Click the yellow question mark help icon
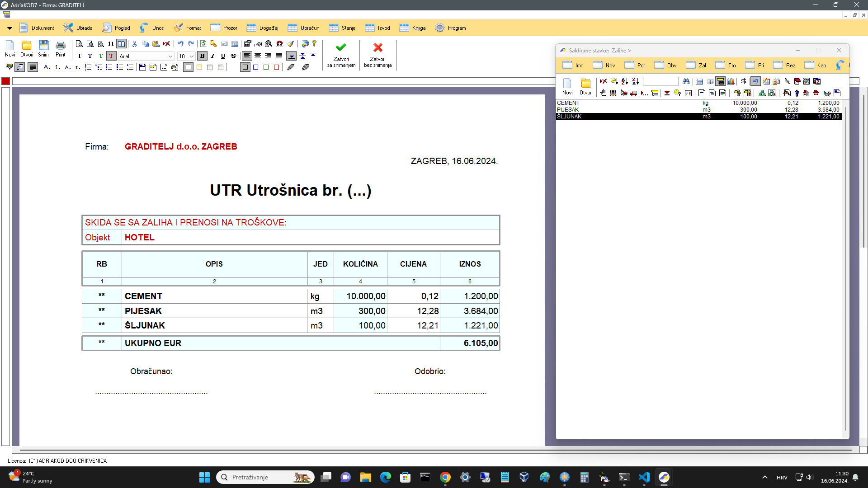Image resolution: width=868 pixels, height=488 pixels. point(314,44)
